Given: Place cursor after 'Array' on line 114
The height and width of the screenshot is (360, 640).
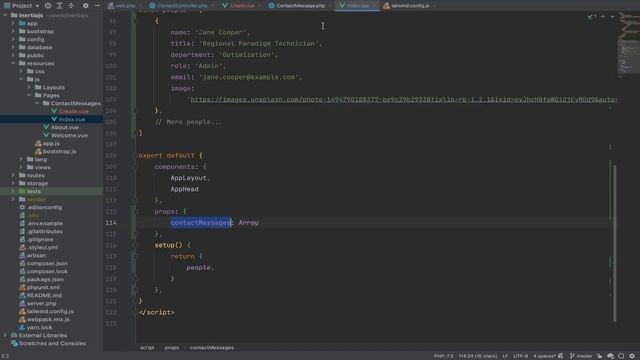Looking at the screenshot, I should point(259,223).
